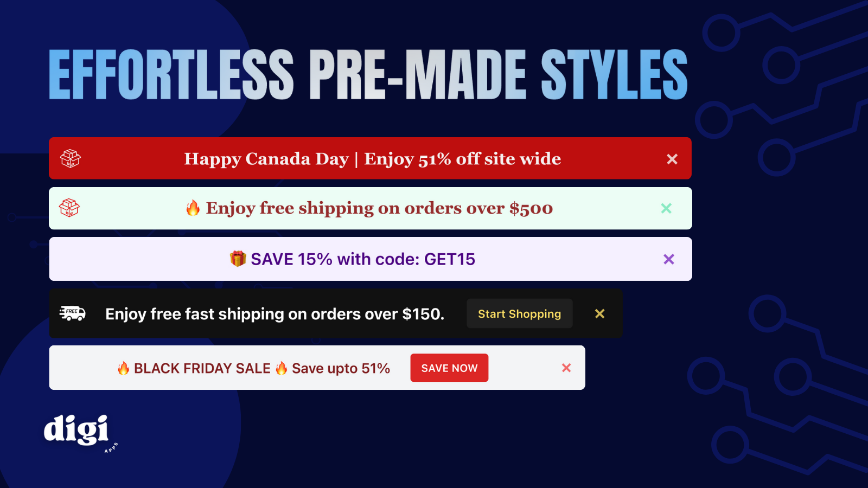868x488 pixels.
Task: Dismiss the free shipping over $500 banner
Action: 666,208
